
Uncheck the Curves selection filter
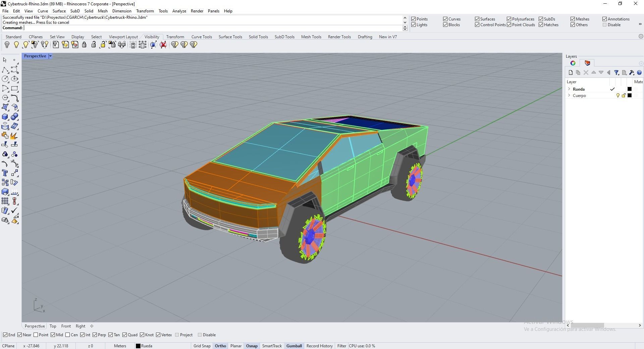pyautogui.click(x=445, y=19)
